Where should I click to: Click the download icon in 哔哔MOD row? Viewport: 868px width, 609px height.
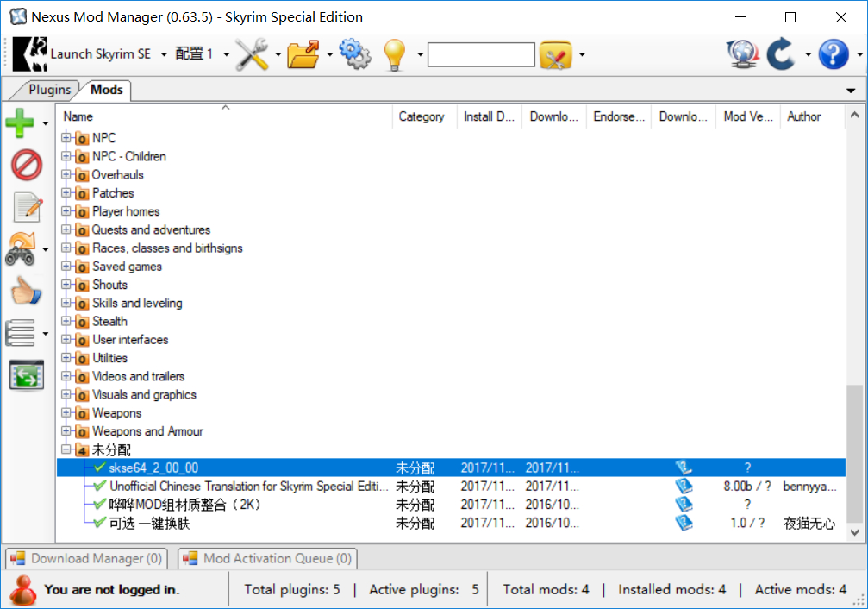(684, 505)
